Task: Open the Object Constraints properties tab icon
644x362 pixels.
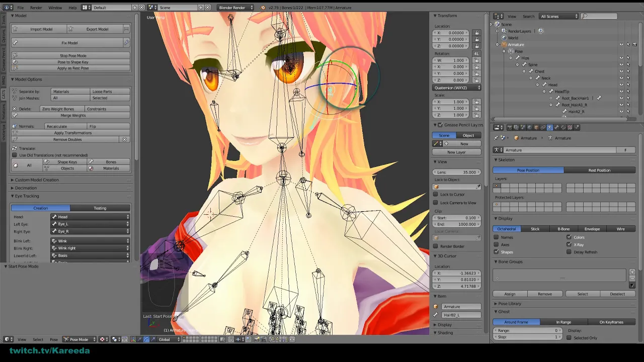Action: [x=543, y=128]
